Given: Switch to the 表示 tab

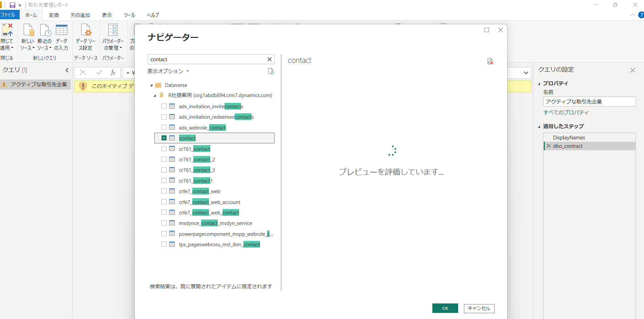Looking at the screenshot, I should pos(107,15).
